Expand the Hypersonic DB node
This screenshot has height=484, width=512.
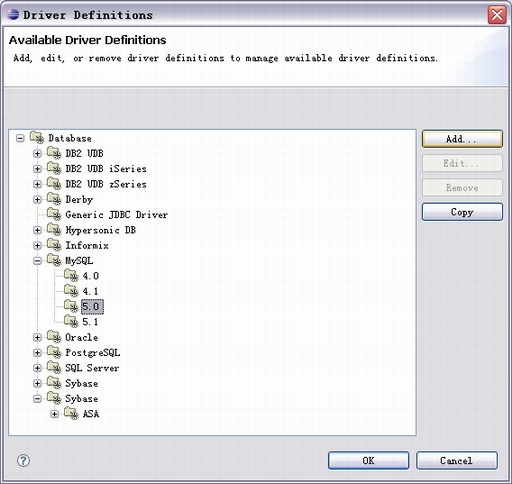click(37, 230)
